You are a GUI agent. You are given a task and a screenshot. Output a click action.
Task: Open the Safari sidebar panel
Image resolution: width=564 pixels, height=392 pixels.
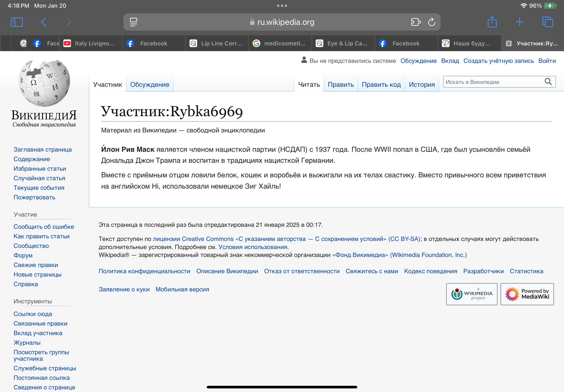[17, 22]
